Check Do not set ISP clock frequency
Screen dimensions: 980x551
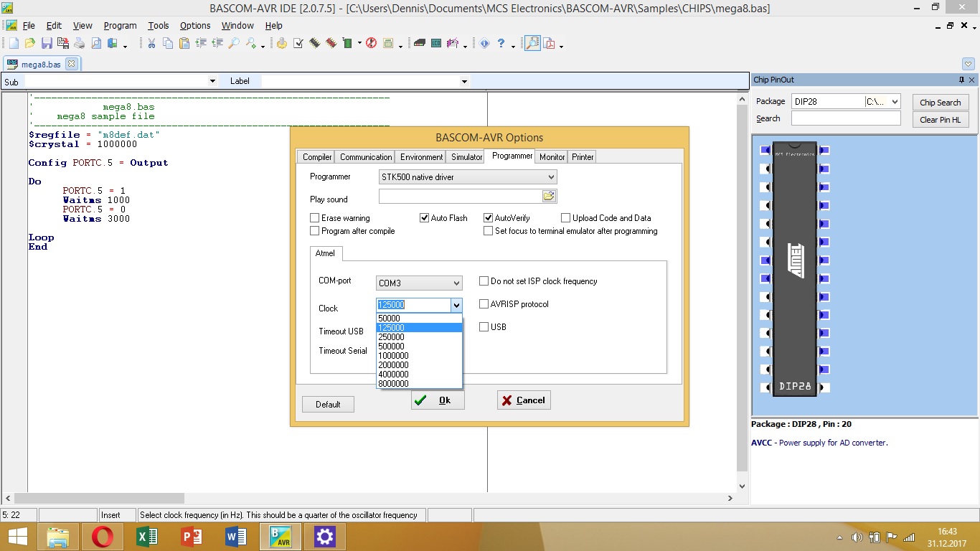tap(484, 281)
